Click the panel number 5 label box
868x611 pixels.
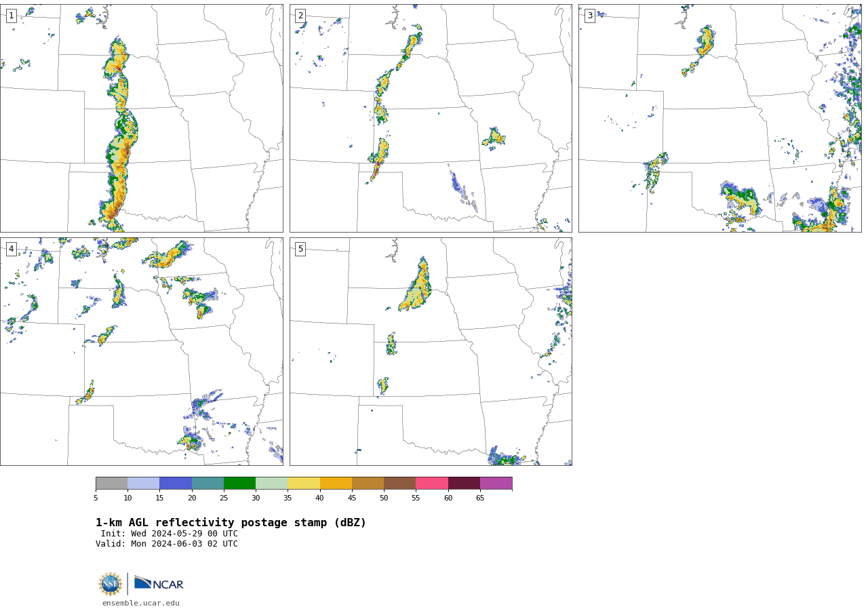[300, 249]
